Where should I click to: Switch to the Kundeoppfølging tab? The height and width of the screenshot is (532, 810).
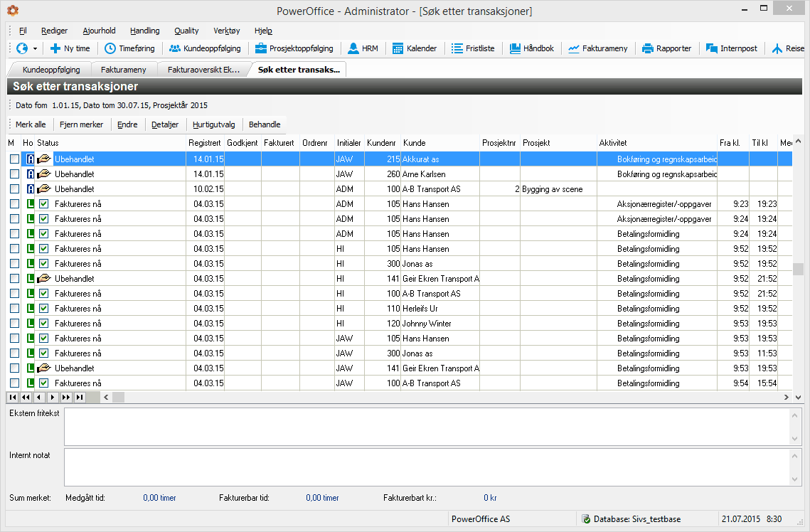pyautogui.click(x=51, y=70)
